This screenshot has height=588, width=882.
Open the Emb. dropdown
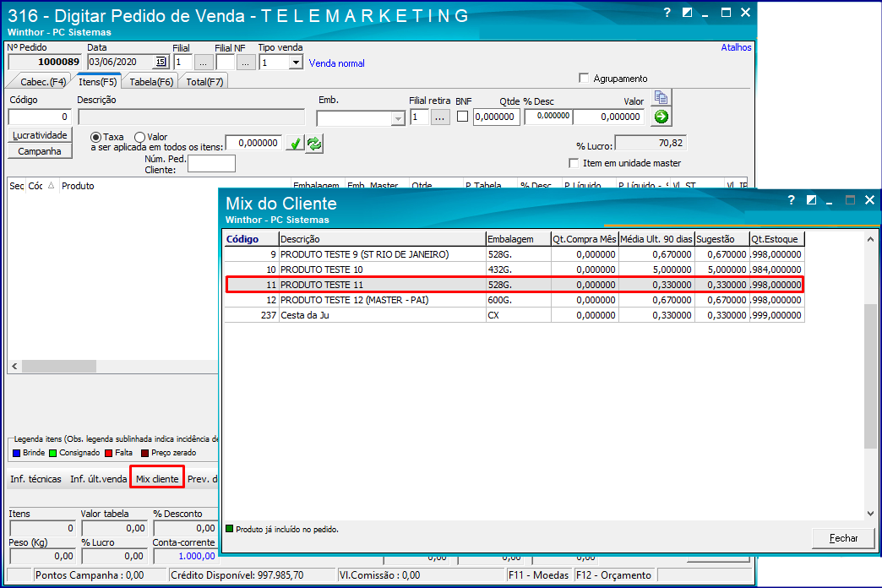[x=398, y=118]
